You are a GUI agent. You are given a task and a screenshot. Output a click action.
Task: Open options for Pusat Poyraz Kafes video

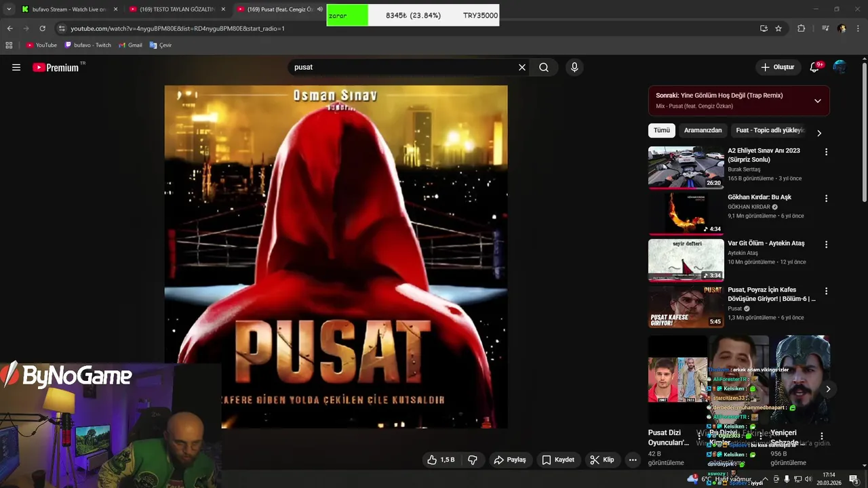pos(826,291)
